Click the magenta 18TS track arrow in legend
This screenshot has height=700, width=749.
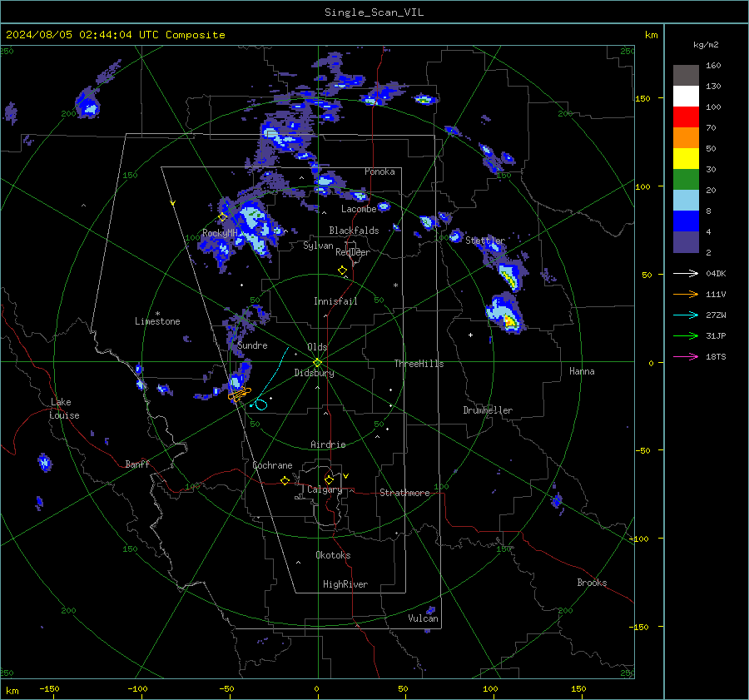(686, 357)
